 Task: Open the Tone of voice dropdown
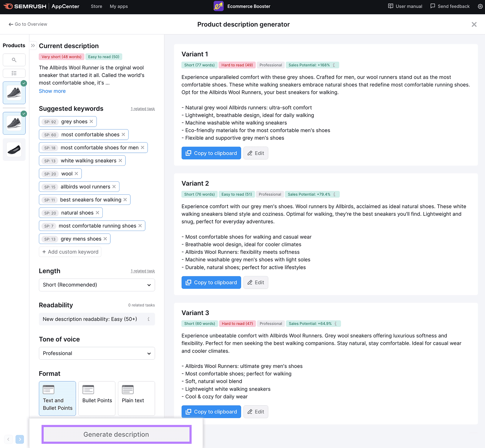(x=97, y=353)
